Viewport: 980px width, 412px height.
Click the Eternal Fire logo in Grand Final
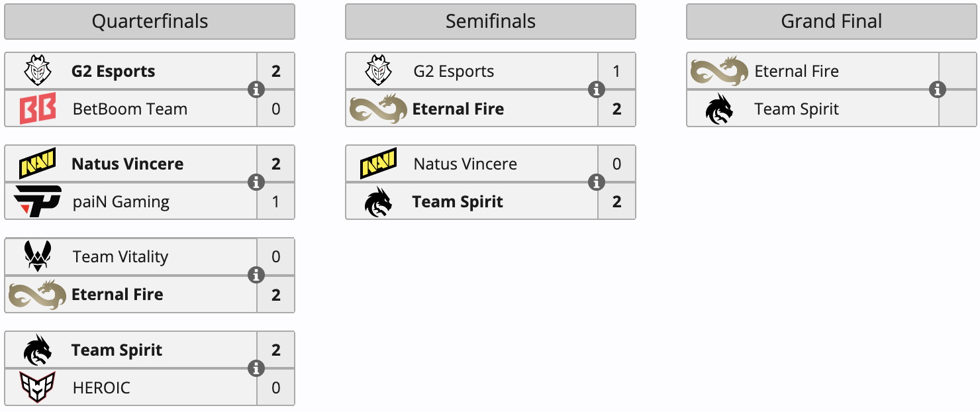point(719,71)
